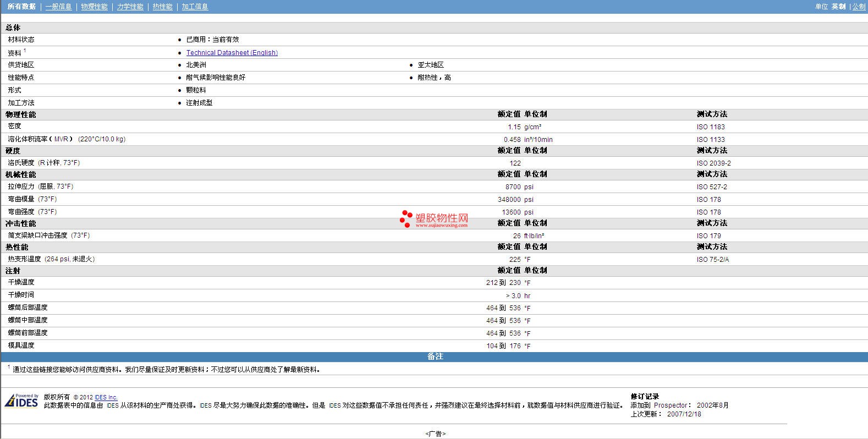
Task: Click the ISO 1183 test method
Action: (711, 127)
